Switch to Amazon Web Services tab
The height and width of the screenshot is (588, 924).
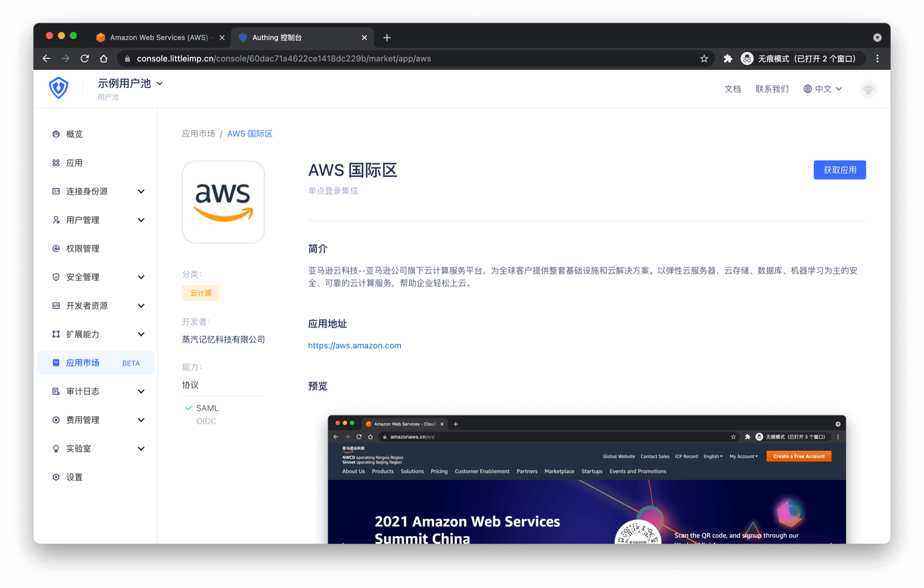click(158, 38)
